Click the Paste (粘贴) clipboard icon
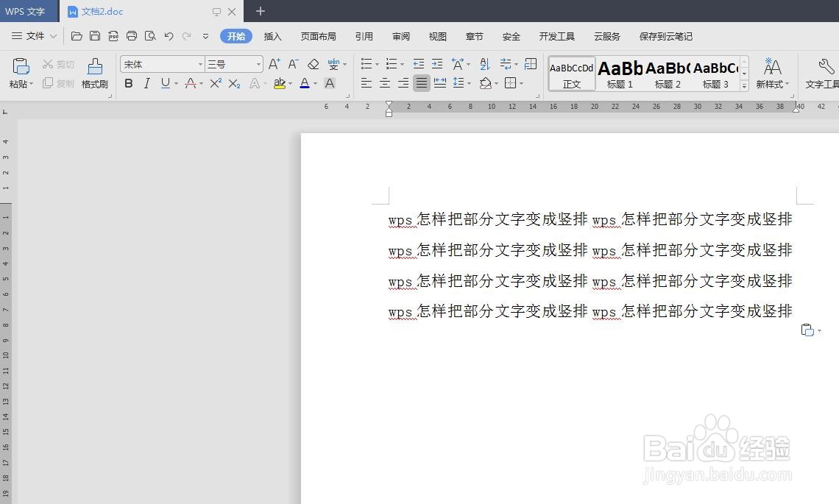Viewport: 839px width, 504px height. [21, 66]
